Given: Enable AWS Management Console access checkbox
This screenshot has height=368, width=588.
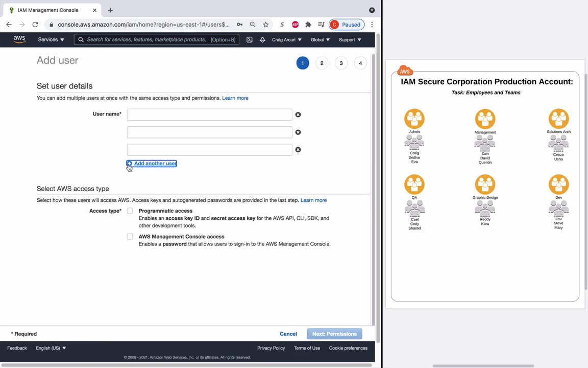Looking at the screenshot, I should click(x=130, y=237).
